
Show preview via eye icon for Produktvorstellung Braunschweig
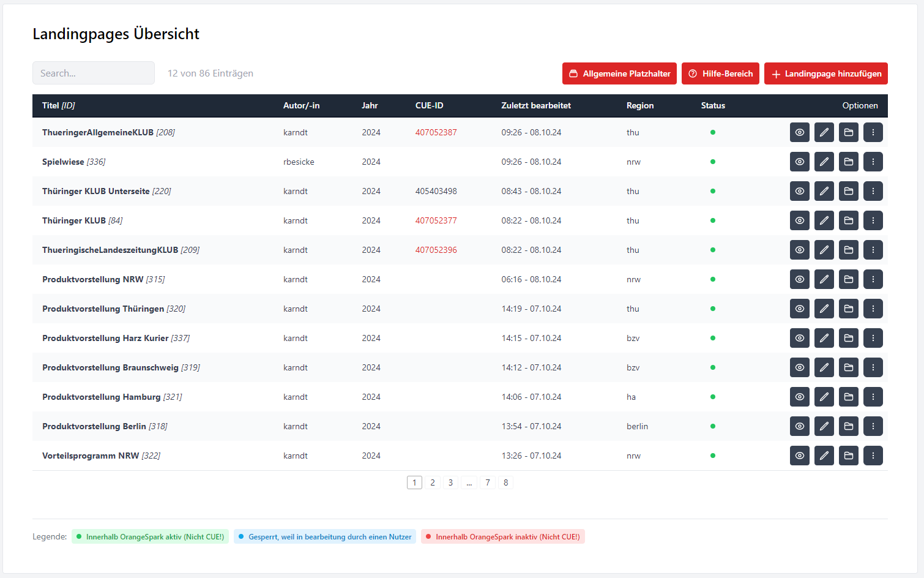[799, 367]
